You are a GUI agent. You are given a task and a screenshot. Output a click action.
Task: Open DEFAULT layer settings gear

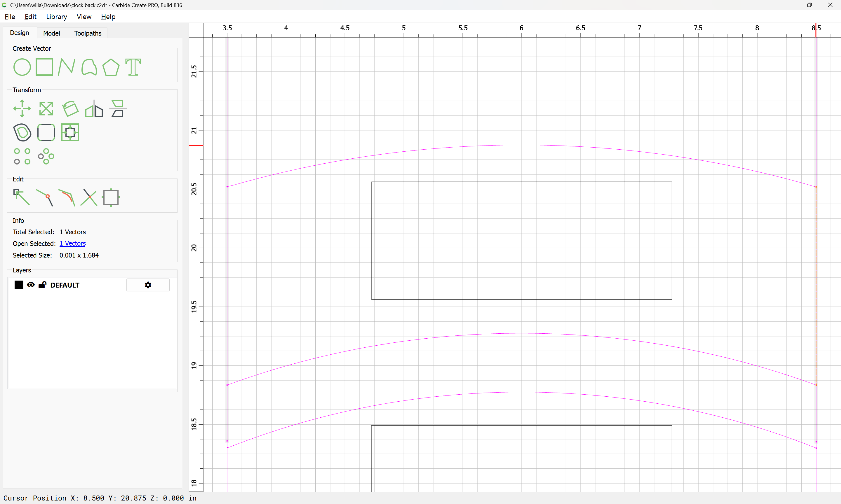pos(148,285)
